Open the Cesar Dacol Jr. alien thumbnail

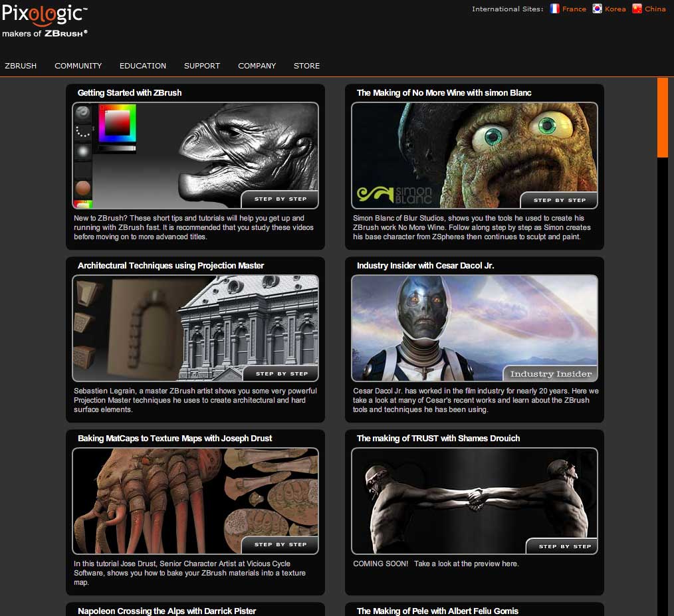coord(475,328)
